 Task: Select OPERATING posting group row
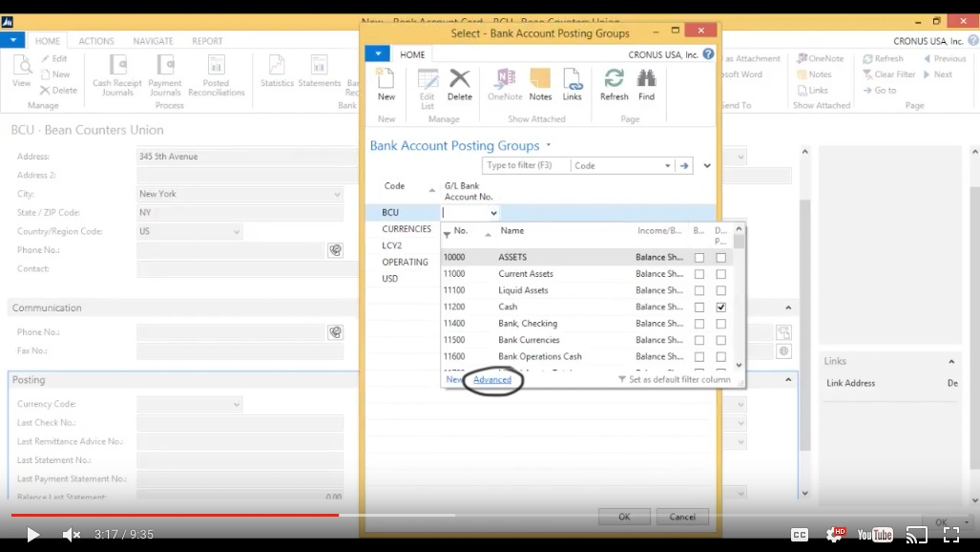405,263
